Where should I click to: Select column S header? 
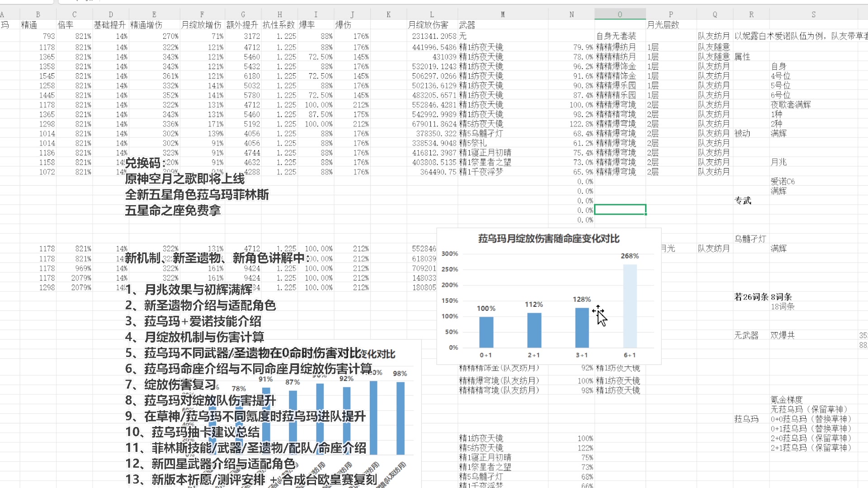813,14
